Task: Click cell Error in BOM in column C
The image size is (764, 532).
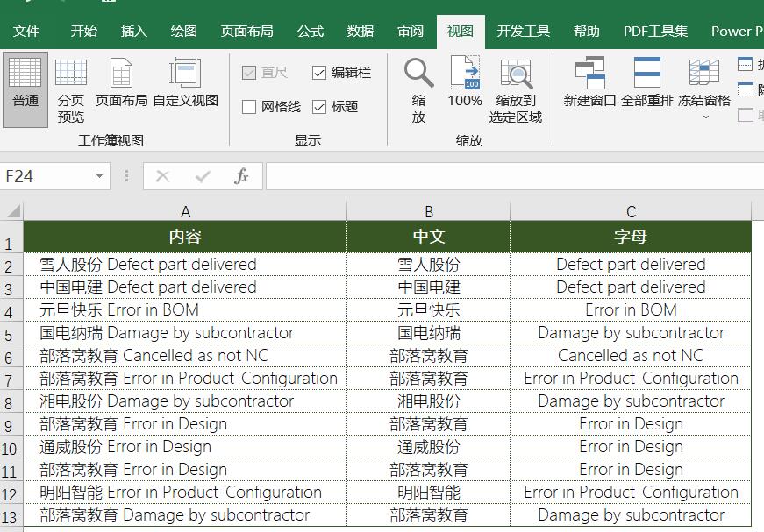Action: coord(631,310)
